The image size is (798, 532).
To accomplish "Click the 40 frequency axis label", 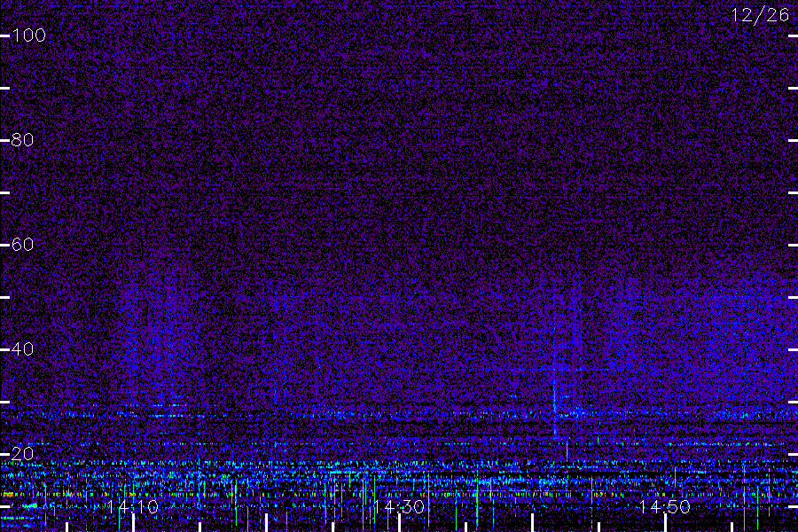I will [22, 349].
